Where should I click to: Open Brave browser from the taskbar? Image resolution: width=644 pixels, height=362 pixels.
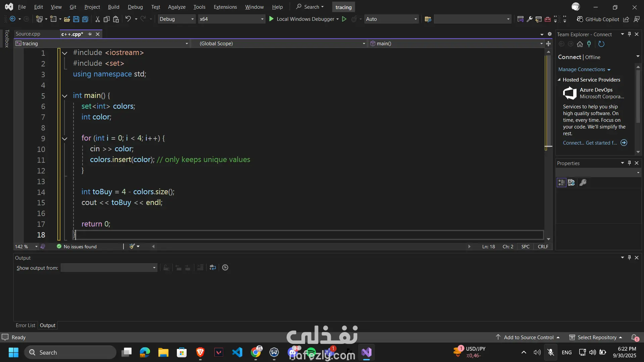pyautogui.click(x=200, y=352)
